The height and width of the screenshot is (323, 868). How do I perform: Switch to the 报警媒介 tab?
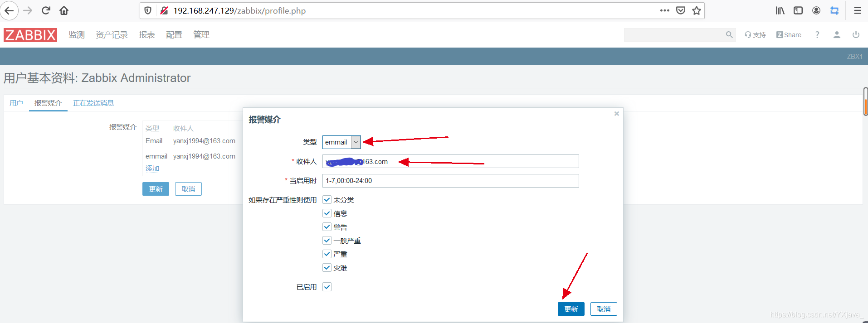(x=48, y=103)
